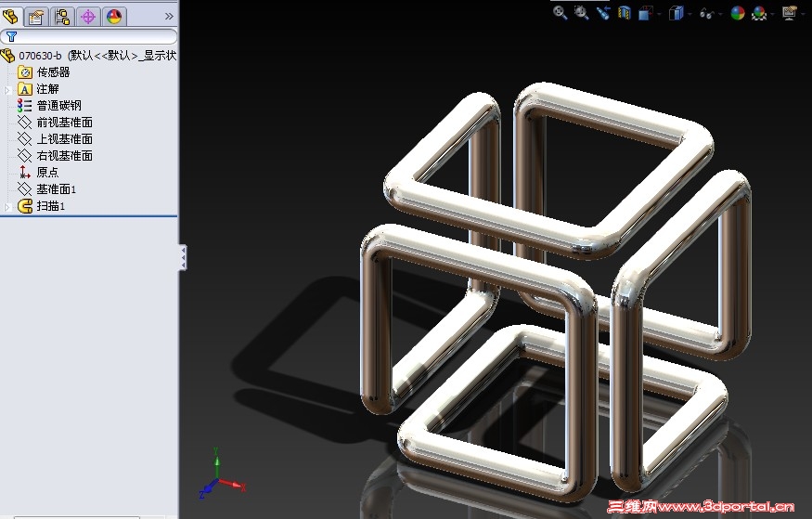Open the View Settings dropdown arrow

point(804,14)
